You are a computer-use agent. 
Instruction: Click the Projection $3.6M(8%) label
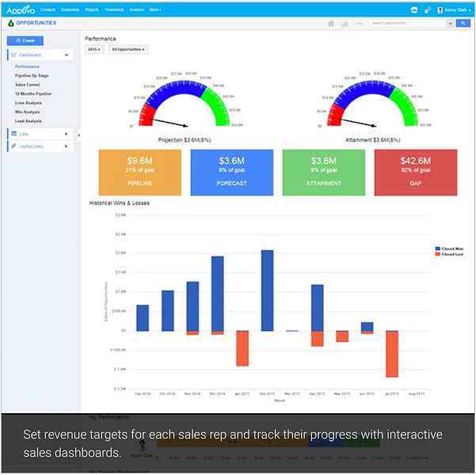pyautogui.click(x=185, y=140)
